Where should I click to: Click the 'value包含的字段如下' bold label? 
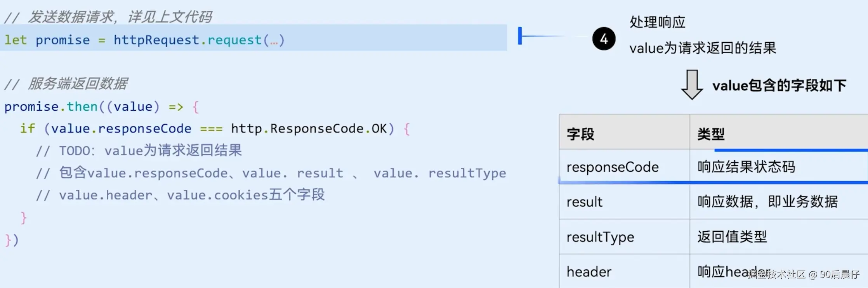coord(779,85)
